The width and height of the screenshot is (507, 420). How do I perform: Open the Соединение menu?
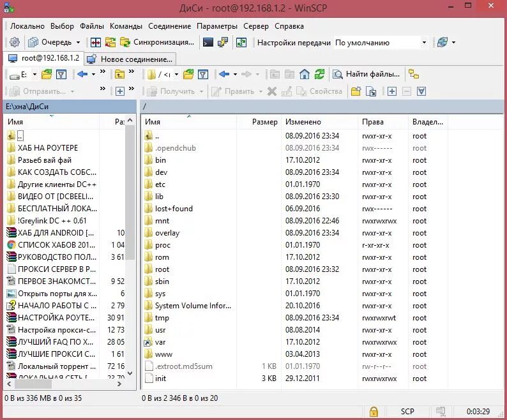pos(169,26)
